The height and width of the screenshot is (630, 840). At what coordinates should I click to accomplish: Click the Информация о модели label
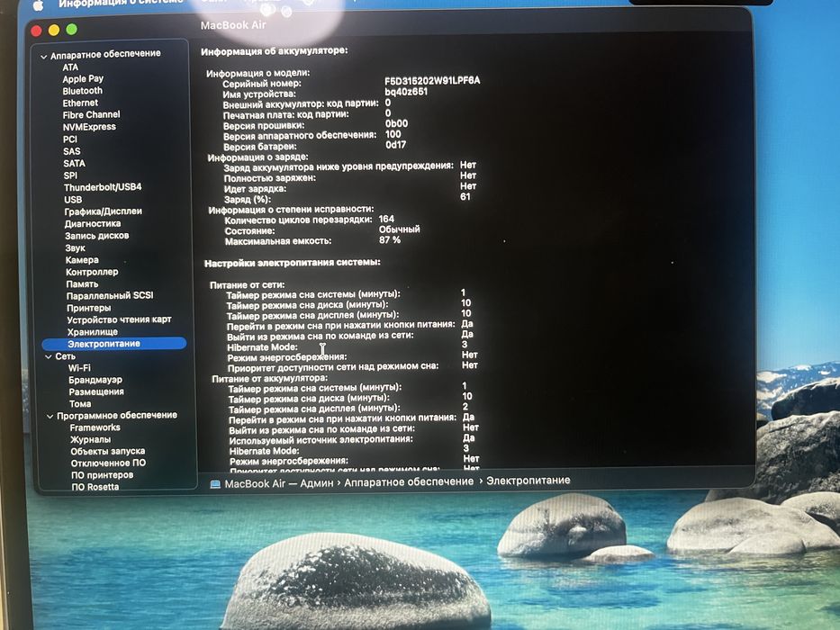coord(258,74)
